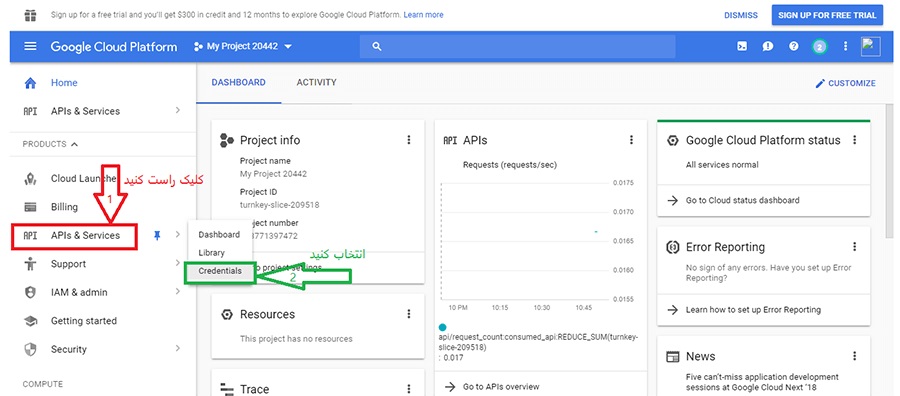Open the hamburger navigation menu
Screen dimensions: 900x396
pyautogui.click(x=30, y=46)
